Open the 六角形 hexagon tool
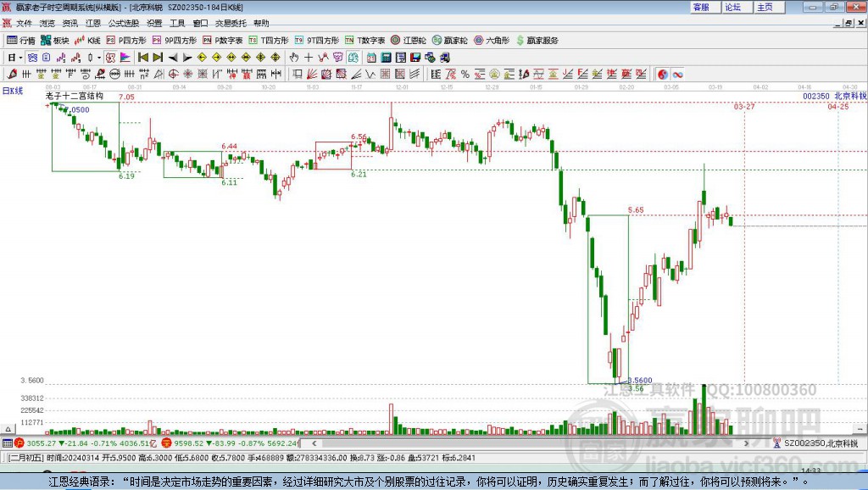This screenshot has width=868, height=490. [x=492, y=41]
